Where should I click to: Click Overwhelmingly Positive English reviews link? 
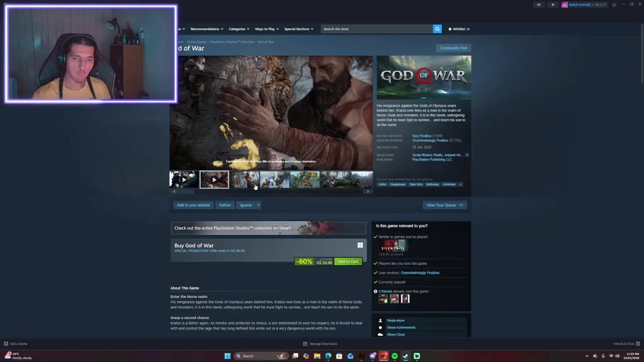430,140
